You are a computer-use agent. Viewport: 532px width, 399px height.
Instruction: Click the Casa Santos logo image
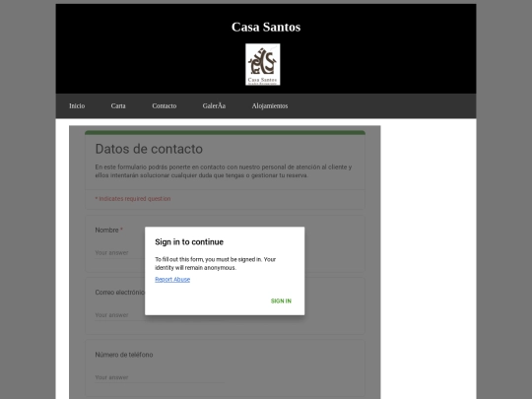(263, 64)
